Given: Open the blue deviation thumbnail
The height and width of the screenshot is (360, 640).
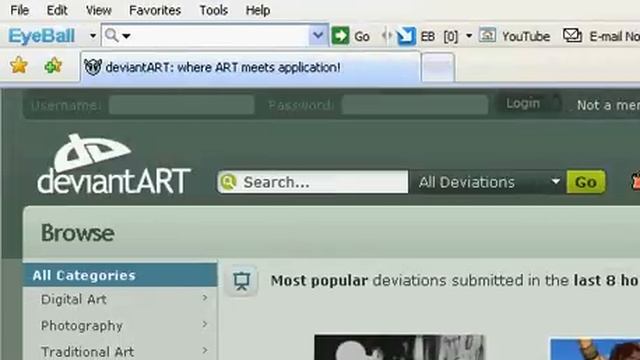Looking at the screenshot, I should [x=595, y=349].
